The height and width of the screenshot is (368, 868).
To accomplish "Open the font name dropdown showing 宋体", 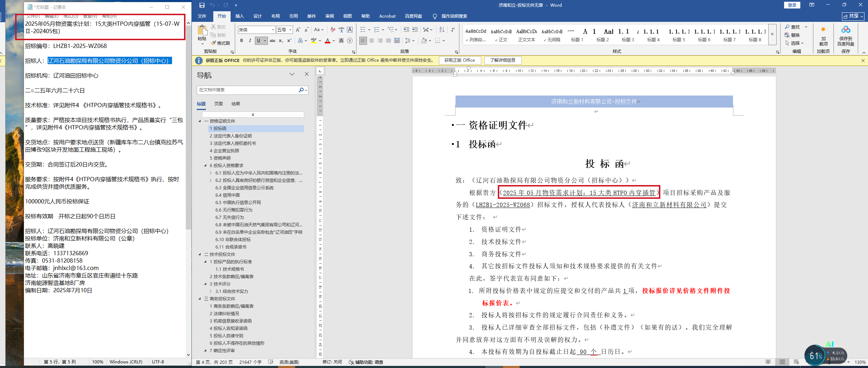I will coord(273,30).
